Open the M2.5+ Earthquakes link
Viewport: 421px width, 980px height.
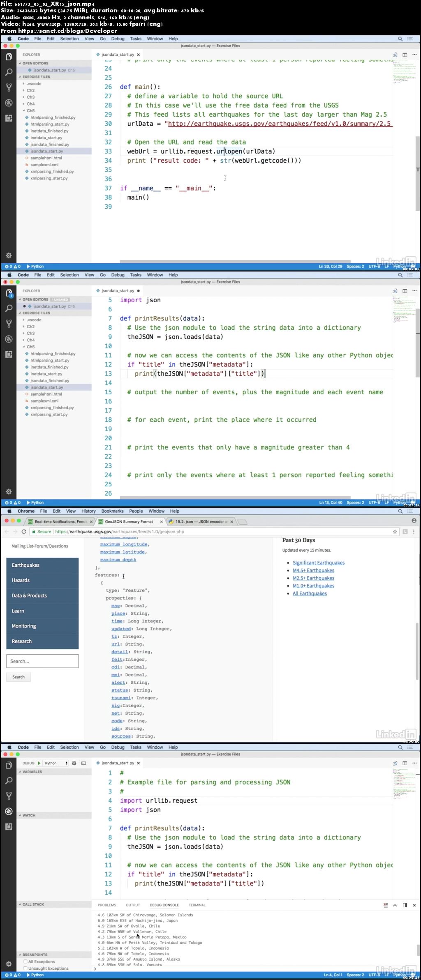point(313,578)
